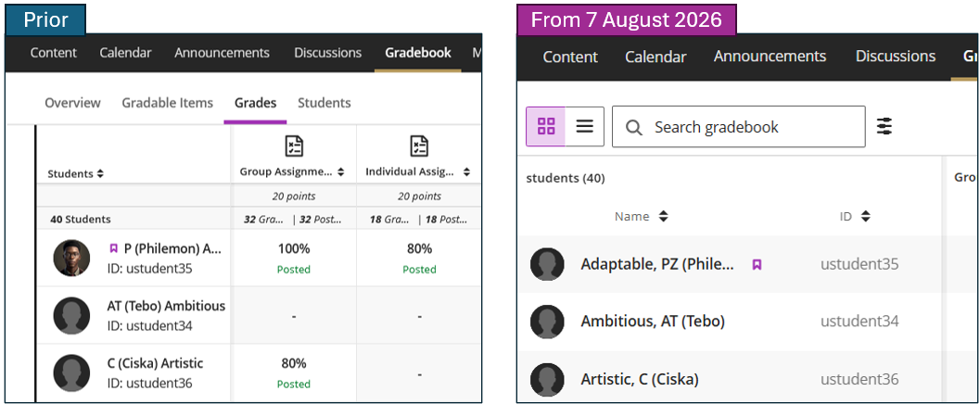Screen dimensions: 980x404
Task: Open Discussions in prior navigation bar
Action: pyautogui.click(x=327, y=53)
